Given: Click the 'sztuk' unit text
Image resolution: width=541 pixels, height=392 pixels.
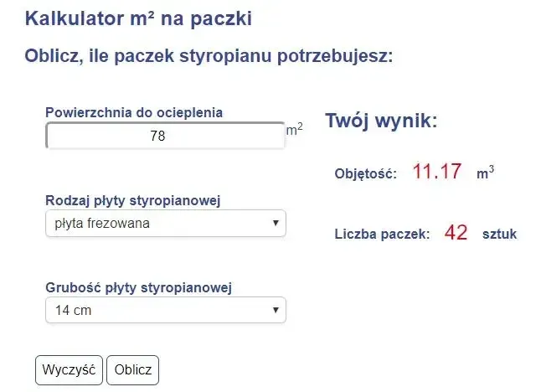Looking at the screenshot, I should coord(500,235).
